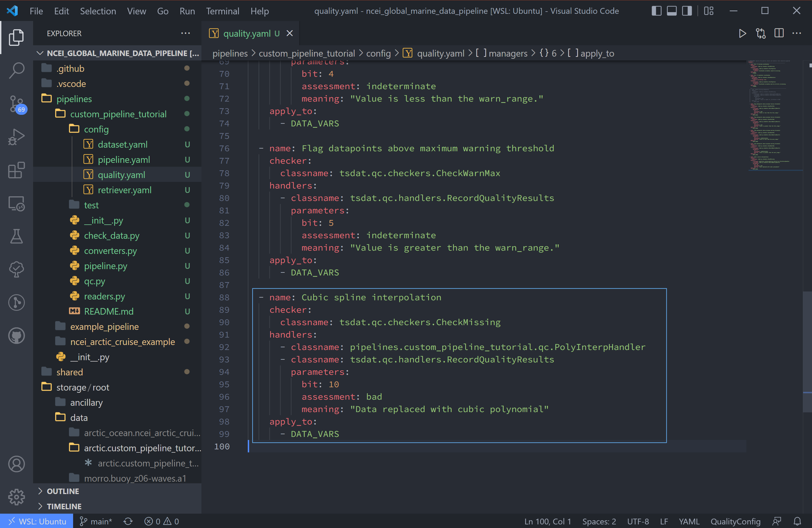Open retriever.yaml in the explorer
The height and width of the screenshot is (528, 812).
coord(117,190)
